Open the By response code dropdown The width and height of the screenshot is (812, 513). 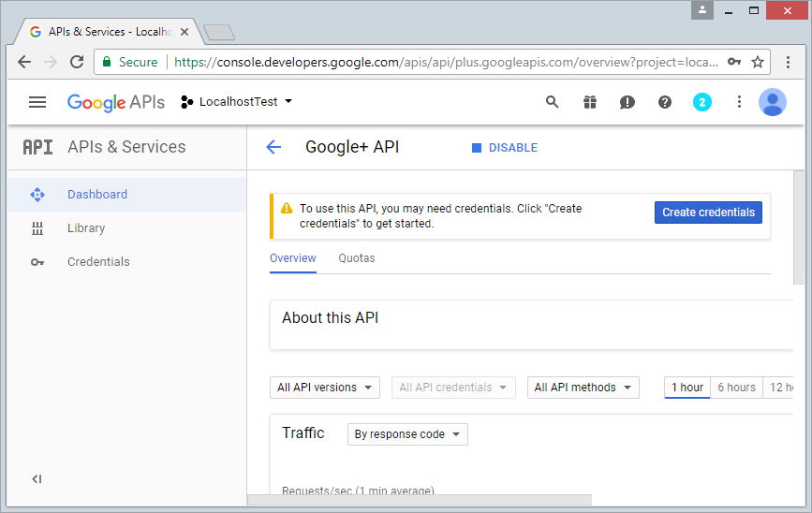click(407, 434)
